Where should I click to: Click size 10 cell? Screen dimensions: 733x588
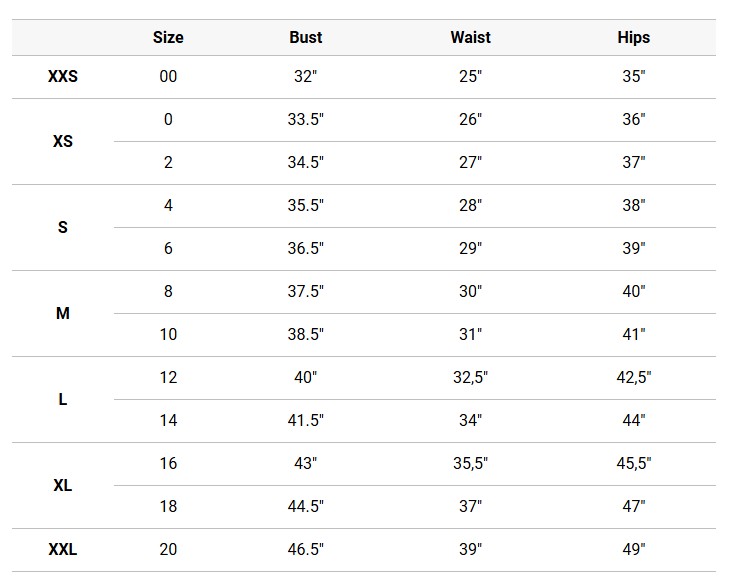click(168, 334)
